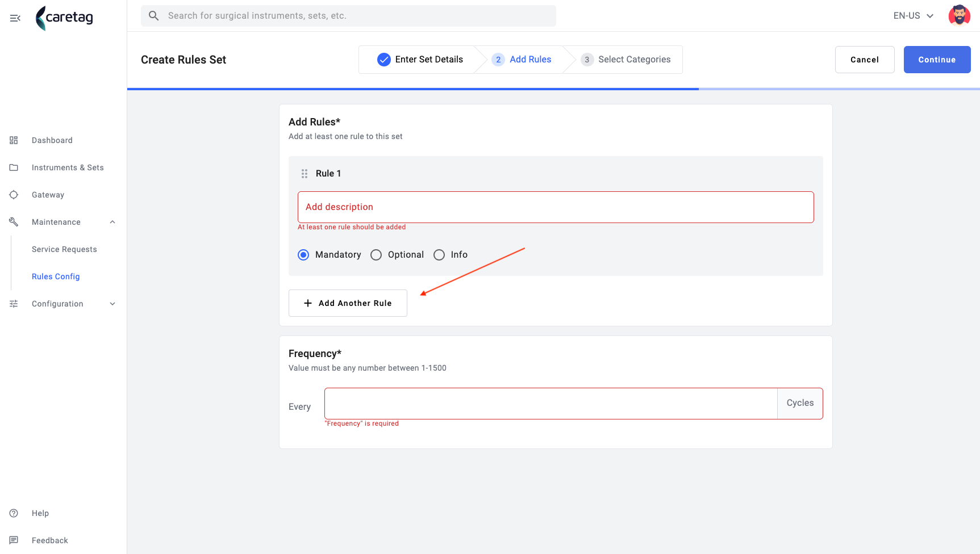
Task: Click the Feedback chat icon
Action: [14, 540]
